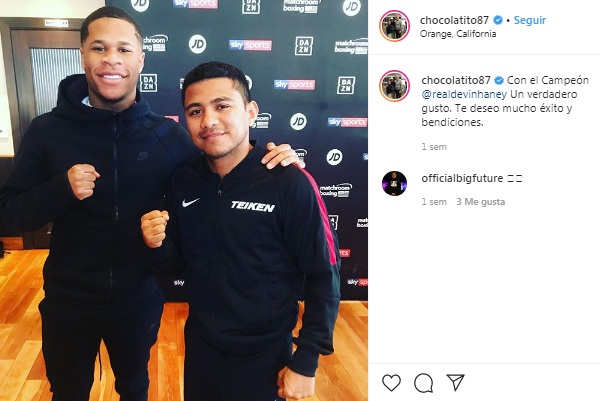Click the comment's 1 sem timestamp
The height and width of the screenshot is (401, 600).
click(x=434, y=202)
